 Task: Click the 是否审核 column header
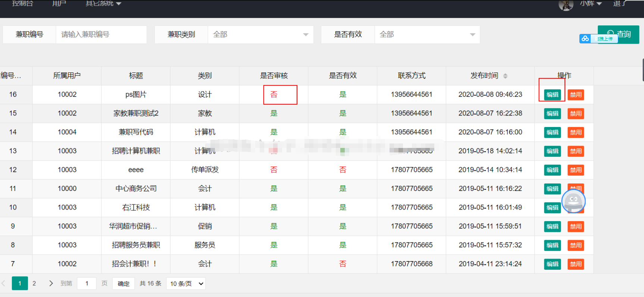pos(274,76)
